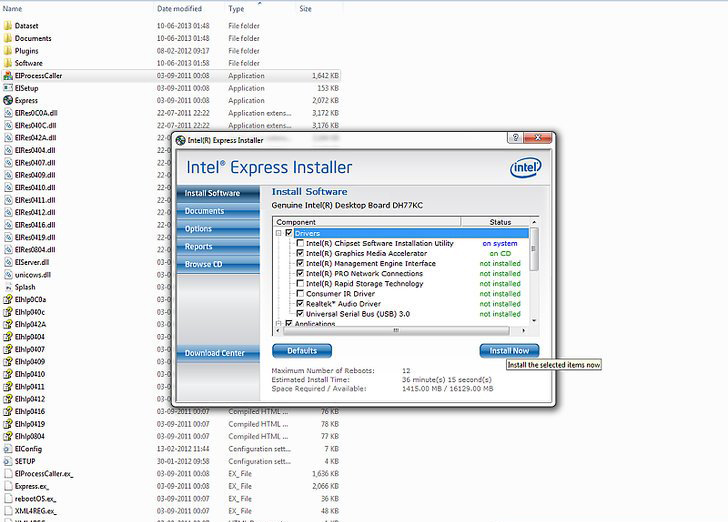728x522 pixels.
Task: Click the Splash file icon
Action: coord(8,287)
